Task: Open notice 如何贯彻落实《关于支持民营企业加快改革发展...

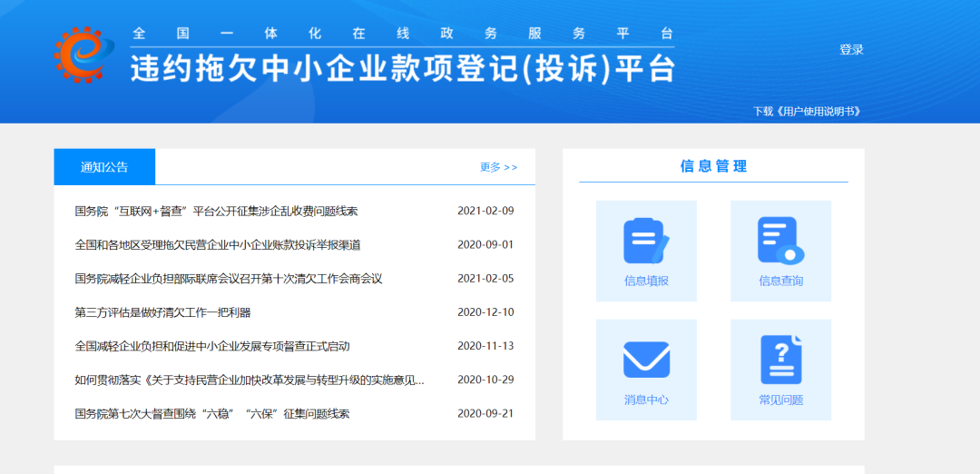Action: (x=250, y=380)
